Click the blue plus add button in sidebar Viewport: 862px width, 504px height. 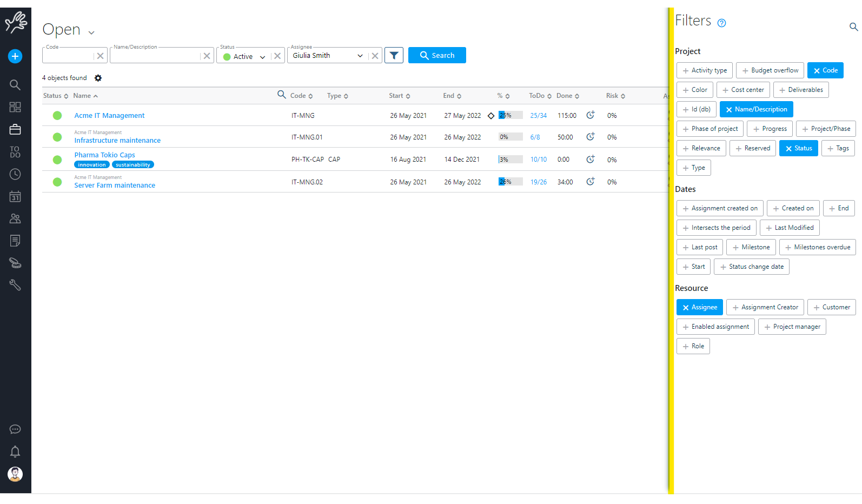coord(15,56)
